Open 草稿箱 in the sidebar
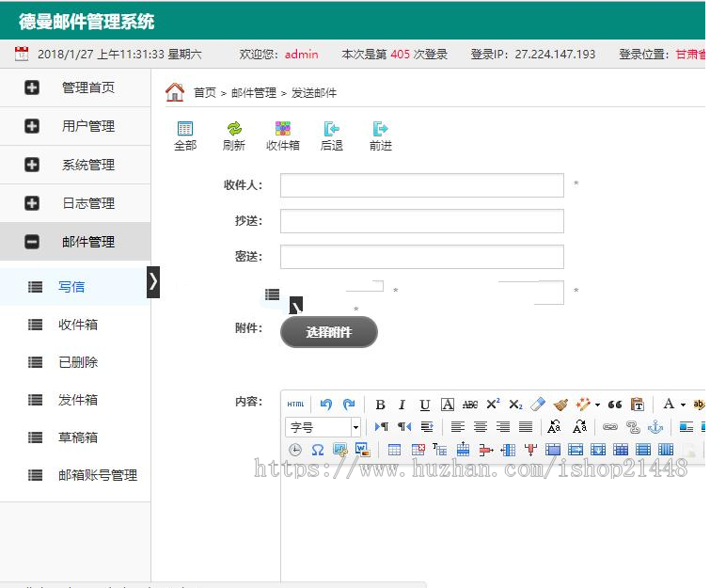The image size is (710, 588). [x=78, y=437]
